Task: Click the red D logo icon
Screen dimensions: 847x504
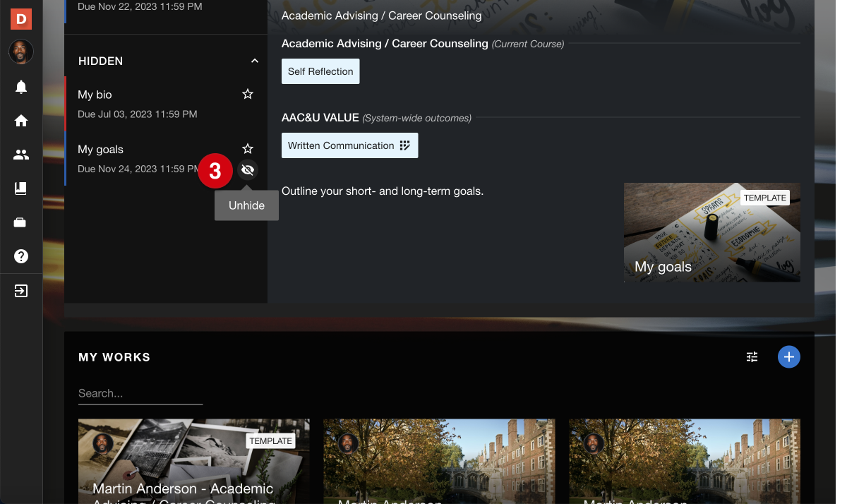Action: tap(21, 18)
